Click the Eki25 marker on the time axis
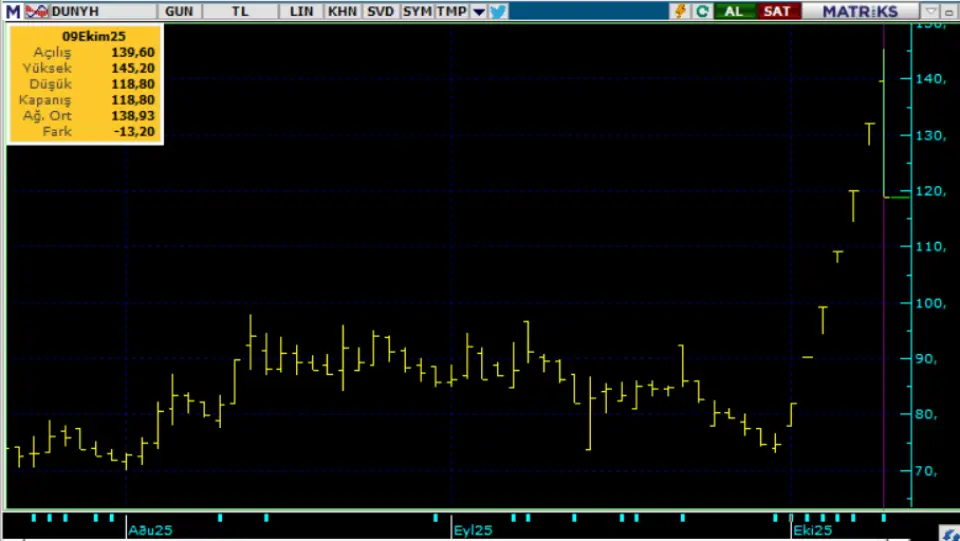 coord(811,530)
